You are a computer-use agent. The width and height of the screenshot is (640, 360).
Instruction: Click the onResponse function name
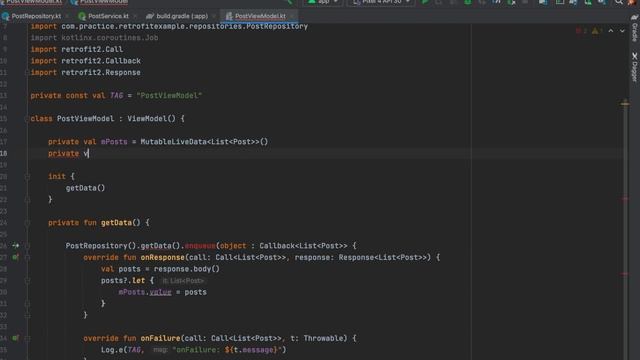(162, 257)
